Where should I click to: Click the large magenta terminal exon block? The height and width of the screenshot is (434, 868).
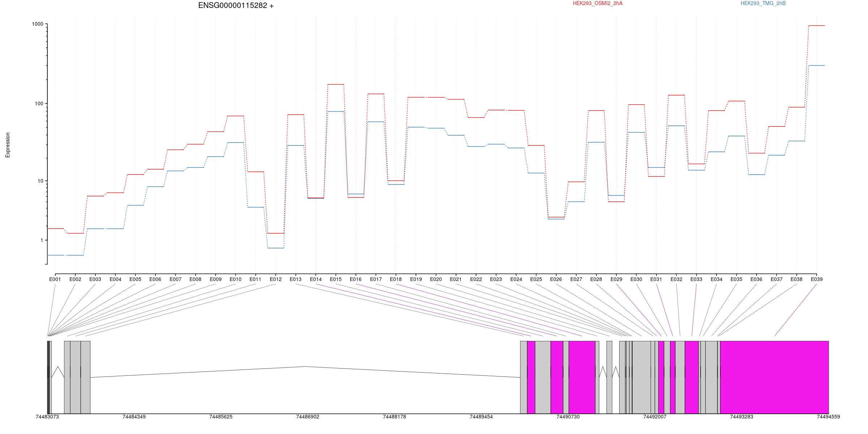(x=774, y=377)
